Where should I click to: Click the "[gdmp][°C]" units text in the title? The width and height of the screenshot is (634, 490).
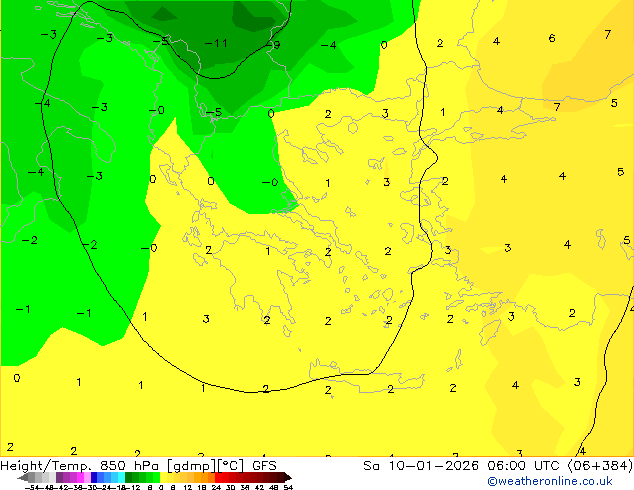(206, 466)
